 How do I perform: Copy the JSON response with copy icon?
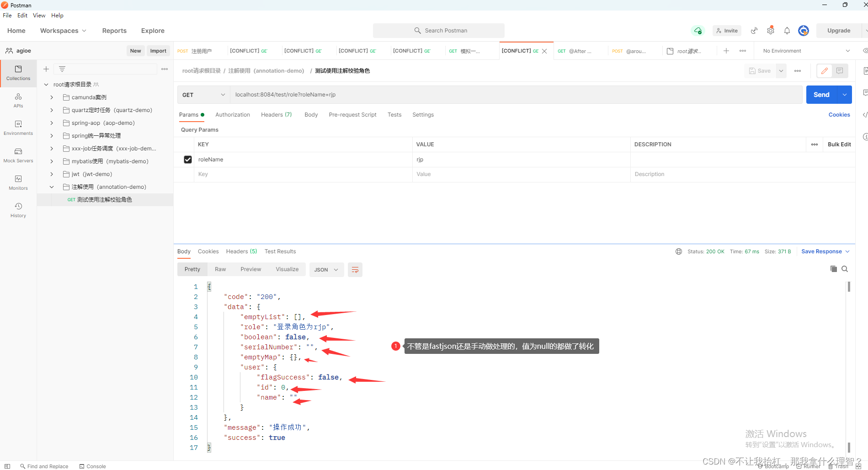click(x=833, y=269)
